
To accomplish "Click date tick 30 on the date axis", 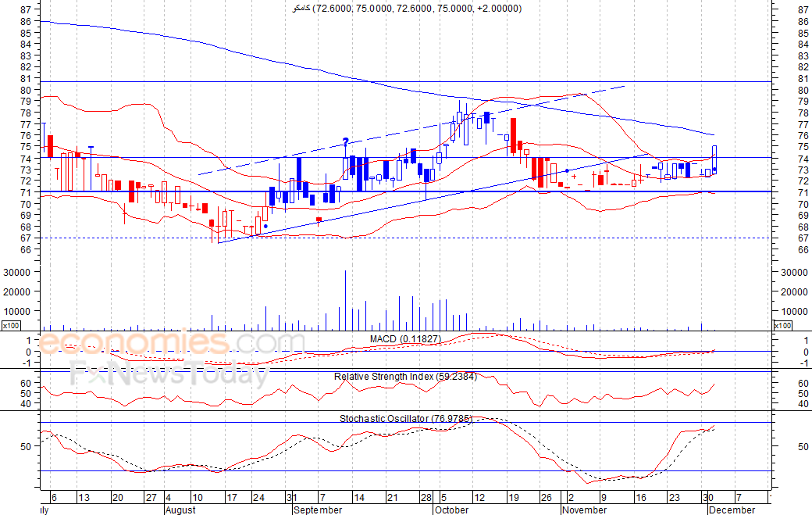I will tap(707, 497).
